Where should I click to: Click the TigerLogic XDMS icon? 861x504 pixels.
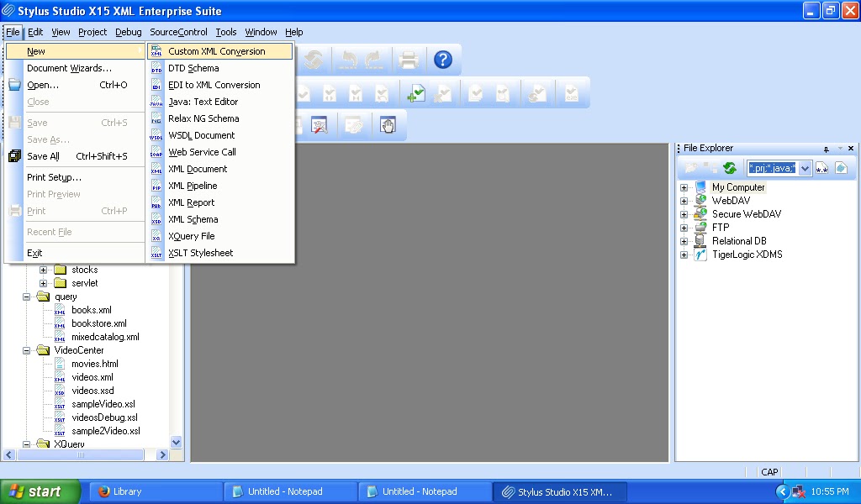point(700,255)
